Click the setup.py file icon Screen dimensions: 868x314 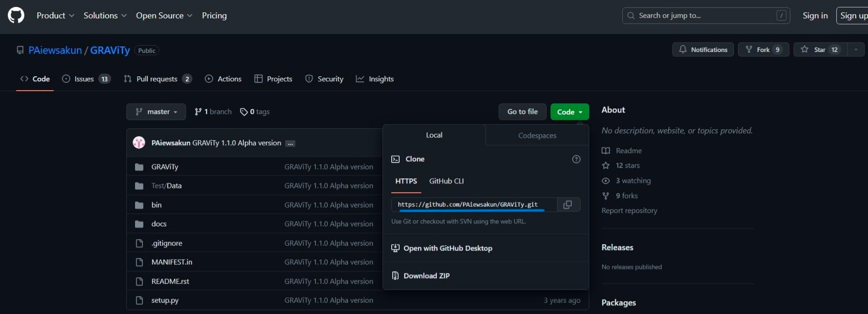tap(139, 300)
